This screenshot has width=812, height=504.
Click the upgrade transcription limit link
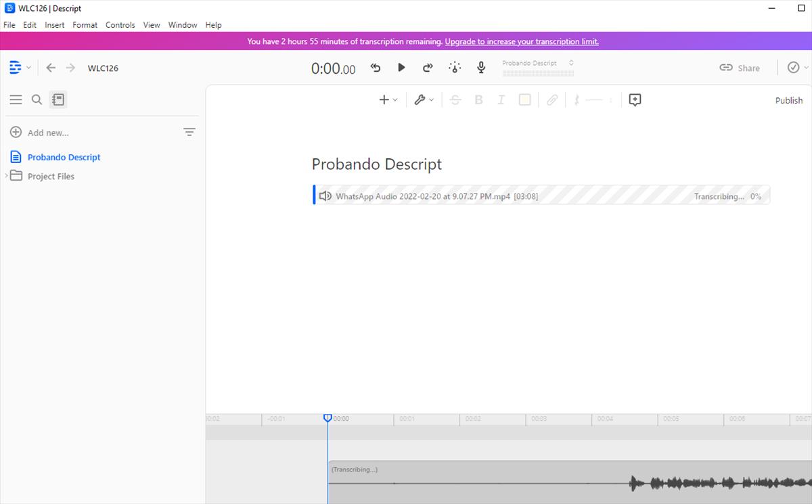point(521,41)
